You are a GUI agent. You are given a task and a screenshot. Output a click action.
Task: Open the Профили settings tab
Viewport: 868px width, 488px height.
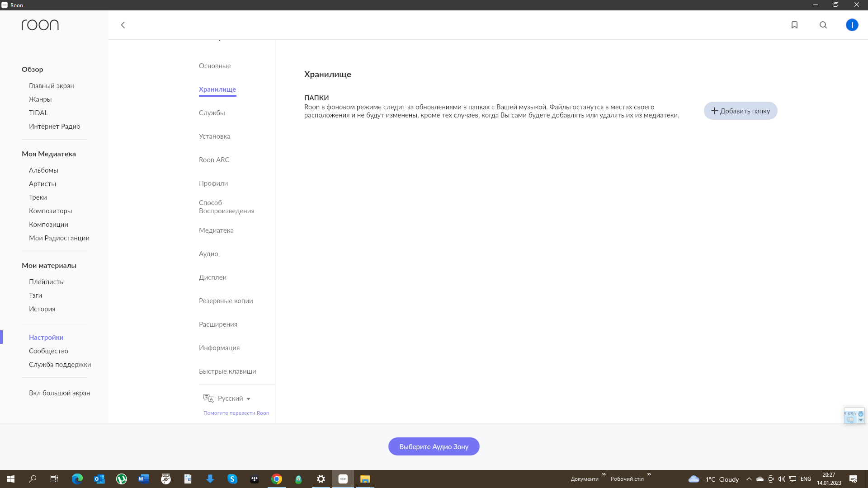tap(213, 183)
